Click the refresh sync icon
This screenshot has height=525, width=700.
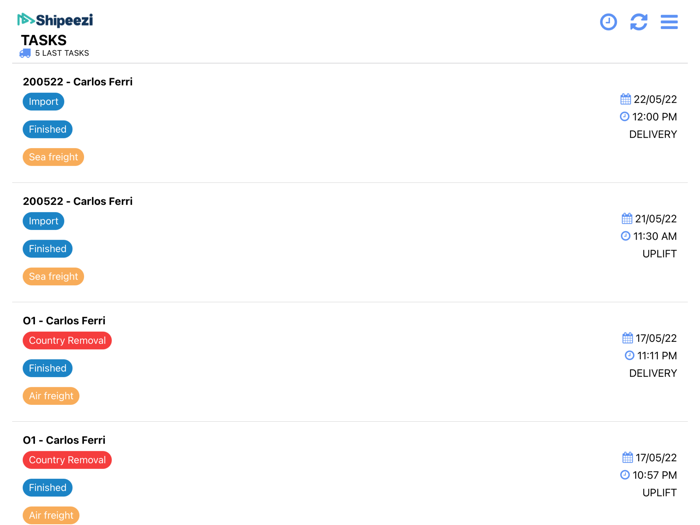click(x=638, y=22)
